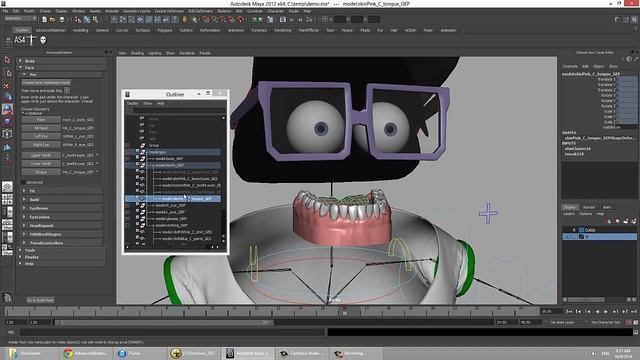Click the All Head geometry button

(41, 128)
